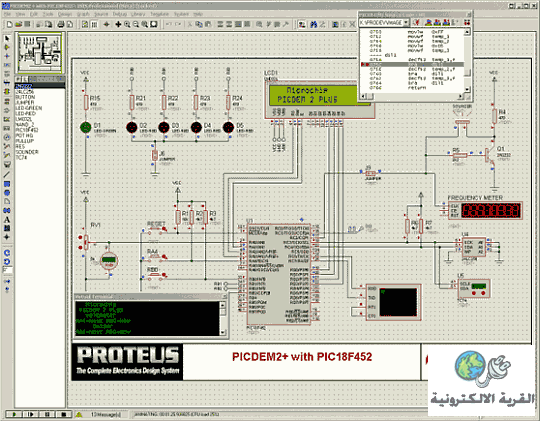Screen dimensions: 540x421
Task: Click the New design file icon
Action: click(10, 24)
